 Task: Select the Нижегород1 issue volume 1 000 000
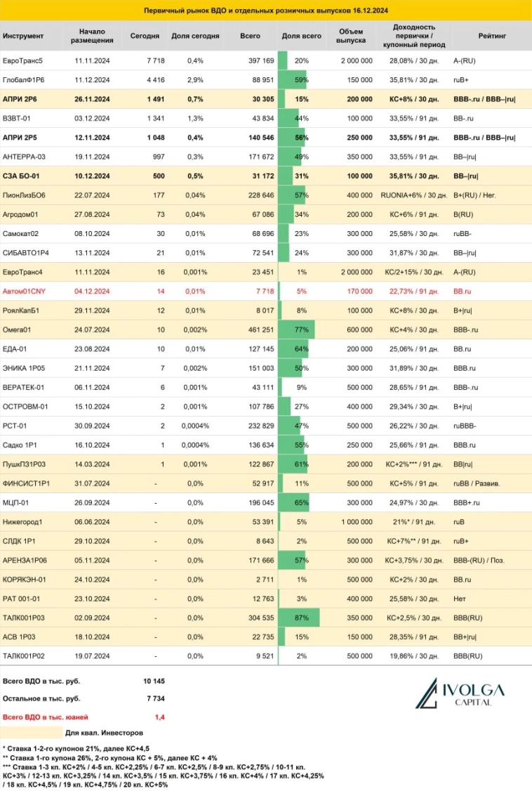356,519
